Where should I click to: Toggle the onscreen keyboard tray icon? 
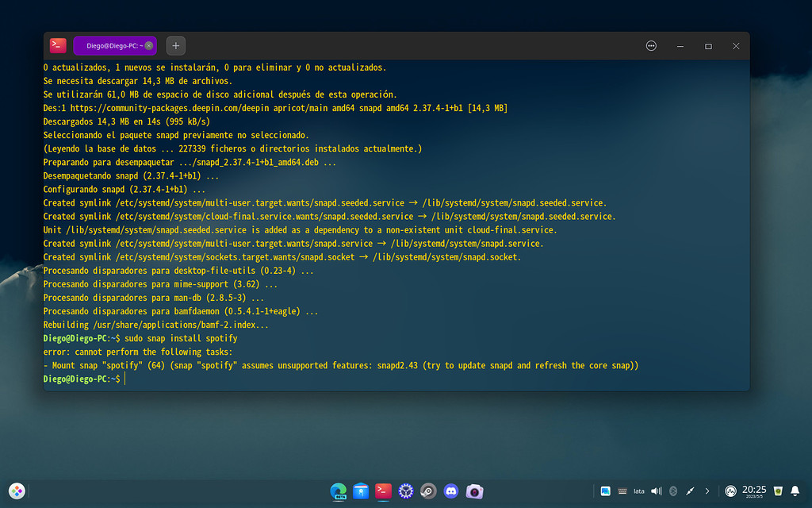[622, 491]
